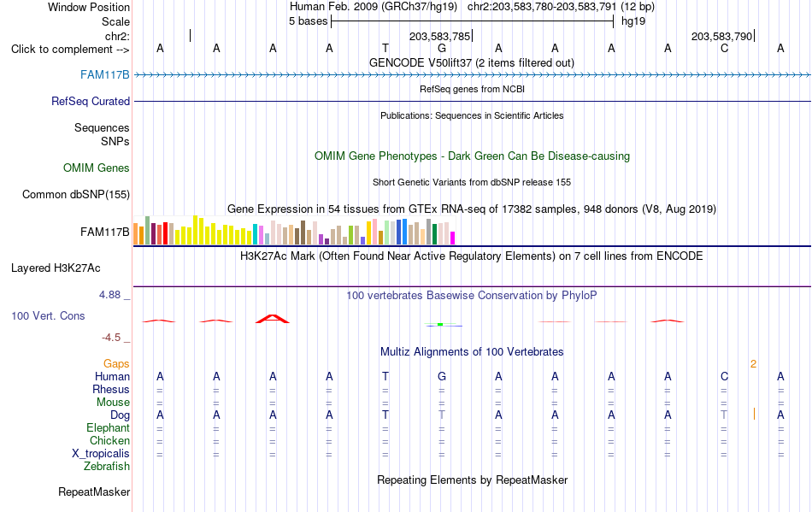The height and width of the screenshot is (512, 812).
Task: Click the OMIM Genes track label
Action: tap(96, 168)
